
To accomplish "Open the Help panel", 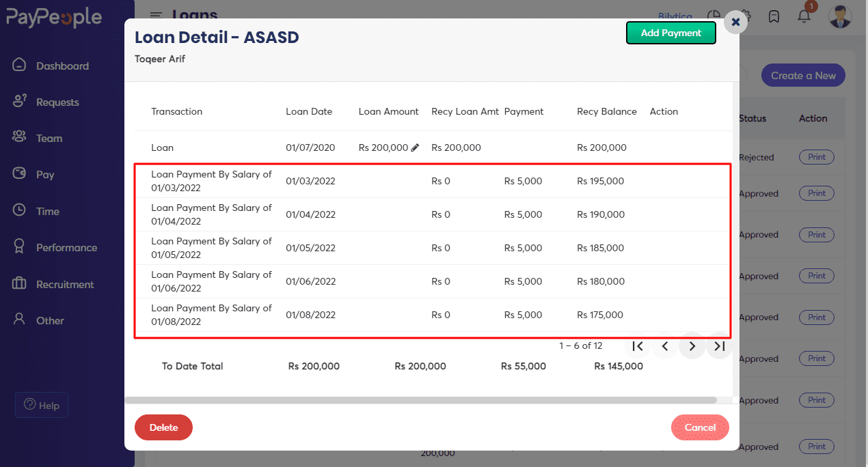I will coord(41,405).
